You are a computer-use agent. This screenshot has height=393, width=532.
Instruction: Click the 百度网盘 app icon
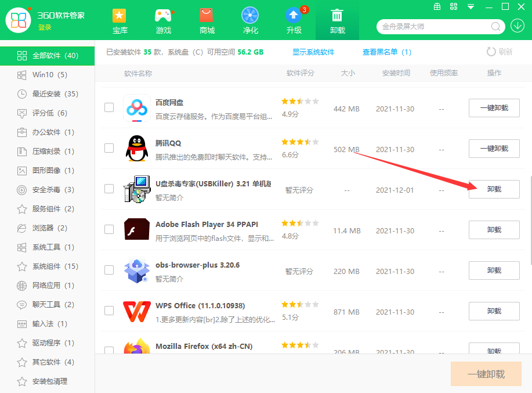[x=137, y=108]
